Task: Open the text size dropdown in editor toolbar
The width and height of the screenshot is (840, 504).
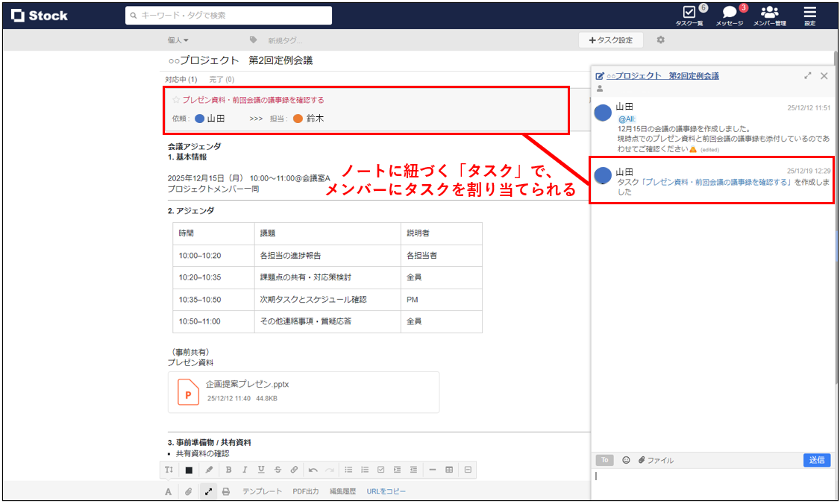Action: tap(169, 470)
